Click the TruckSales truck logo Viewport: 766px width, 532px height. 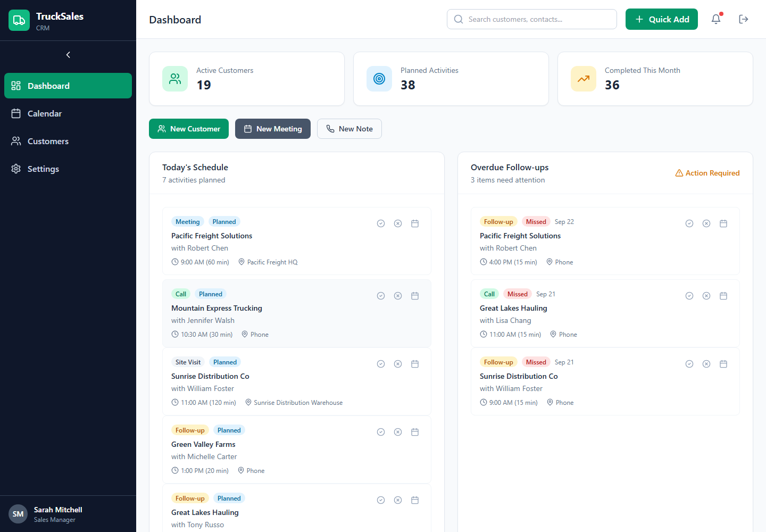pyautogui.click(x=19, y=20)
